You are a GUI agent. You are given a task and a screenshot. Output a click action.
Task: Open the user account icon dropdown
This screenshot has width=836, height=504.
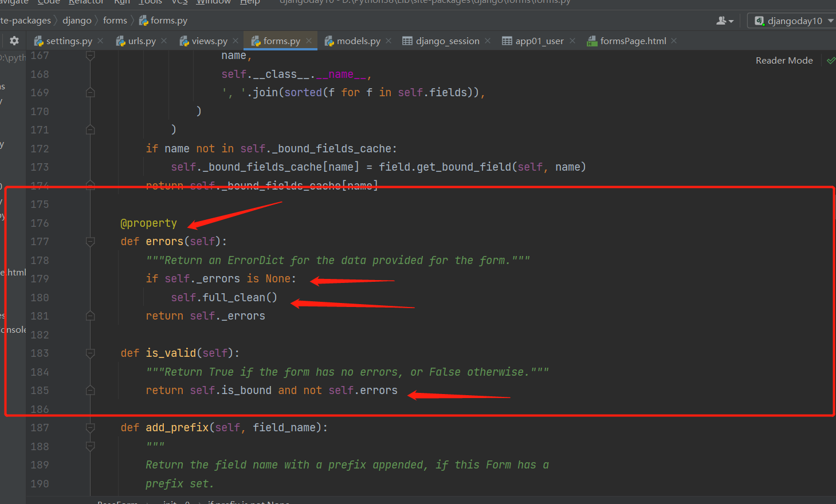(725, 21)
